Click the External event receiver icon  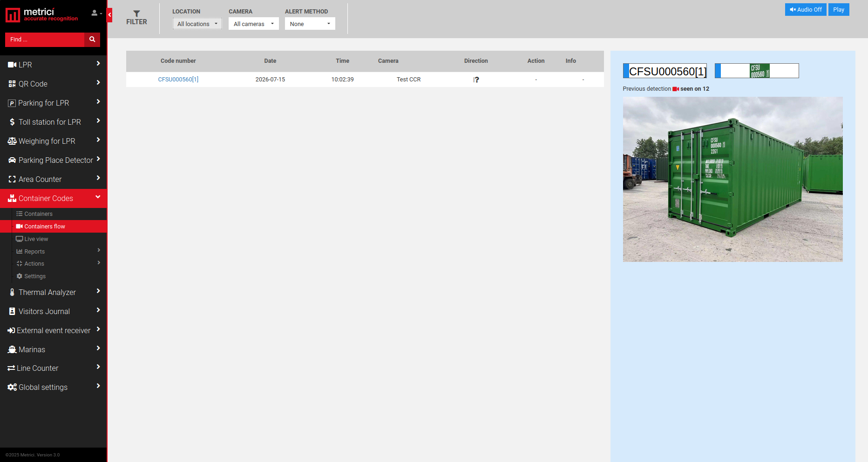click(x=11, y=330)
